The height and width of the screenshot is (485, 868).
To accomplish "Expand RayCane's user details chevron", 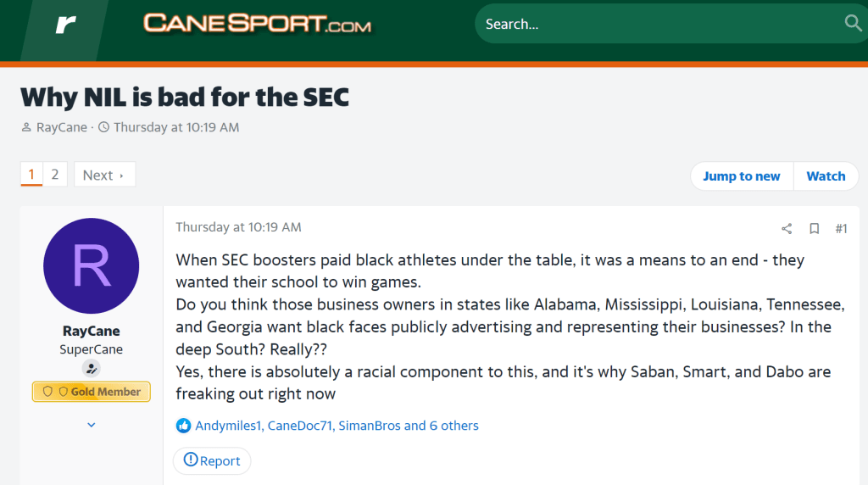I will coord(92,424).
